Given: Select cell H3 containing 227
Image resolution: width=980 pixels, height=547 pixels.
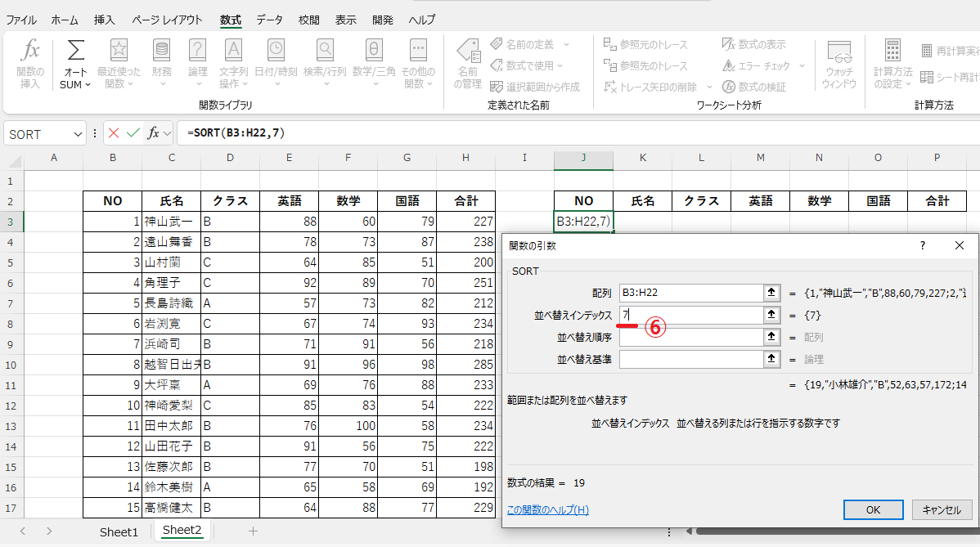Looking at the screenshot, I should [x=466, y=222].
